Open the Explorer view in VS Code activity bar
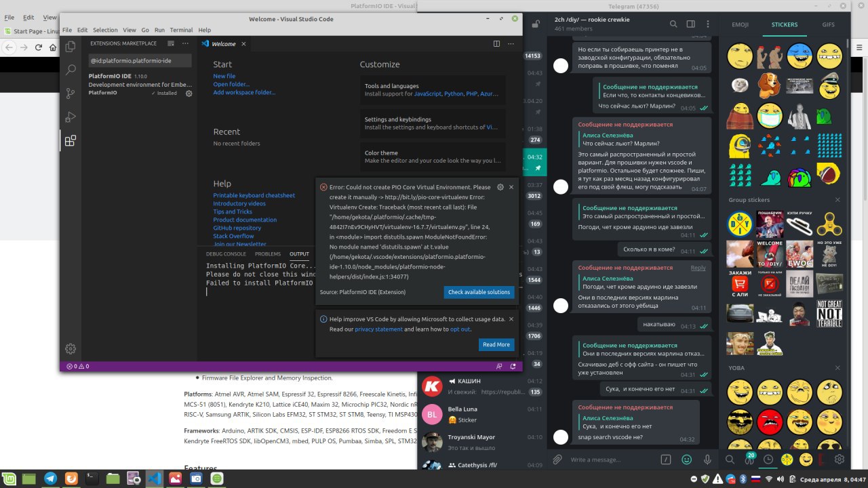The width and height of the screenshot is (868, 488). click(70, 47)
